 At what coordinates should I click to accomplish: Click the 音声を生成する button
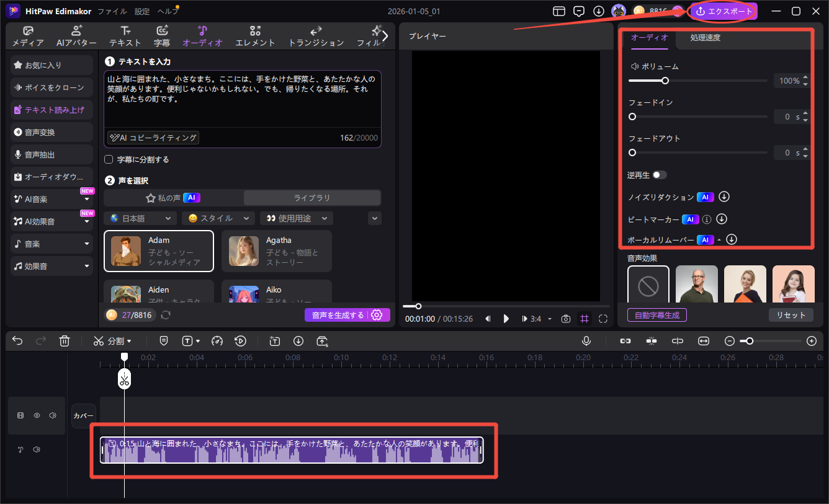pyautogui.click(x=339, y=315)
